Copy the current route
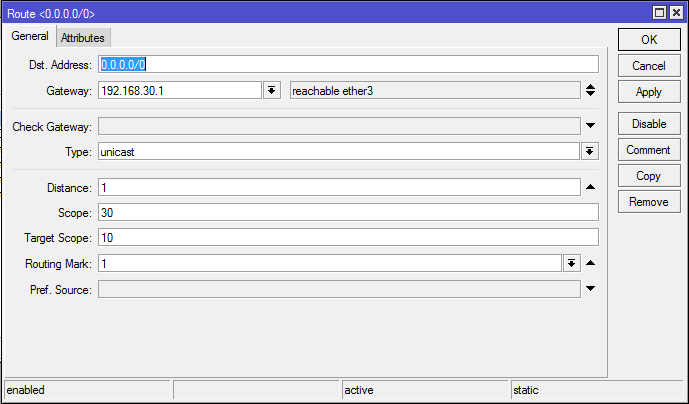Screen dimensions: 689x404 point(648,176)
